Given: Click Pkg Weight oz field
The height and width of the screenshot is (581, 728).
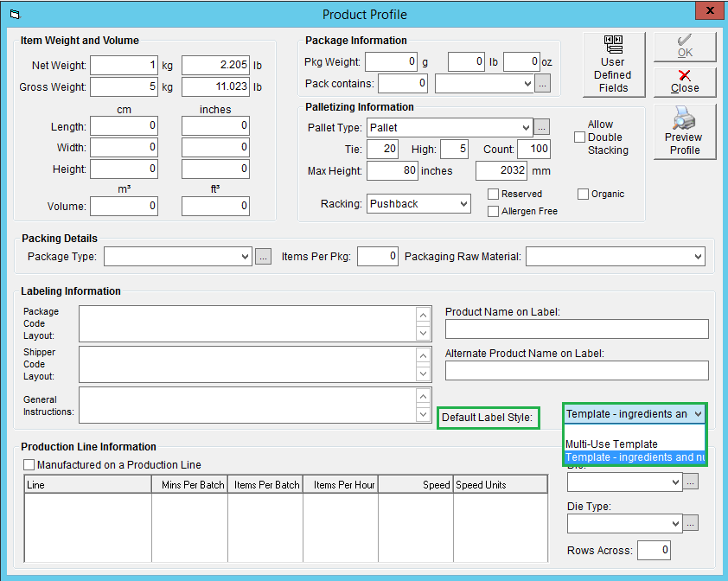Looking at the screenshot, I should (x=522, y=61).
